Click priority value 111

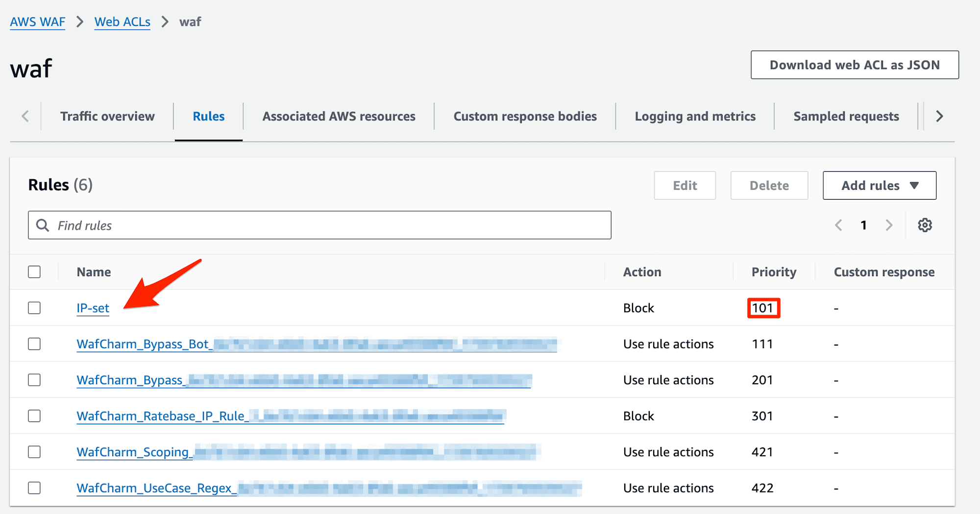click(x=762, y=344)
